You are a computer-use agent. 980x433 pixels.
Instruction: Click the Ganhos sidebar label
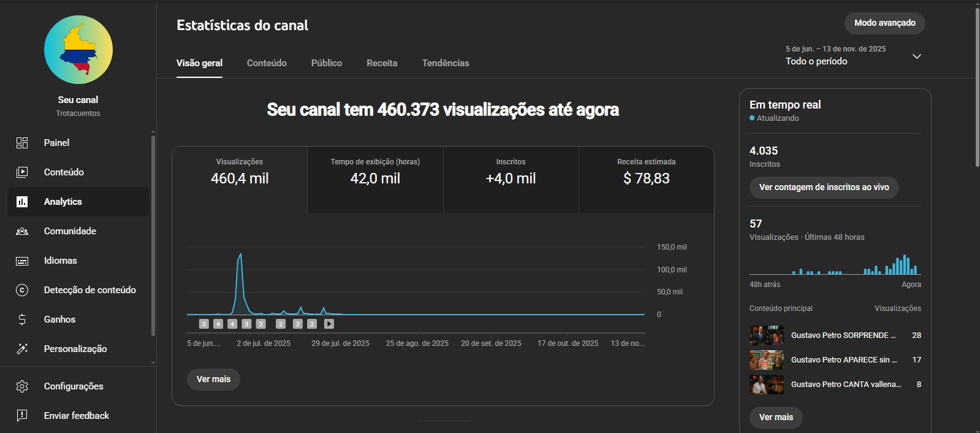(x=59, y=320)
